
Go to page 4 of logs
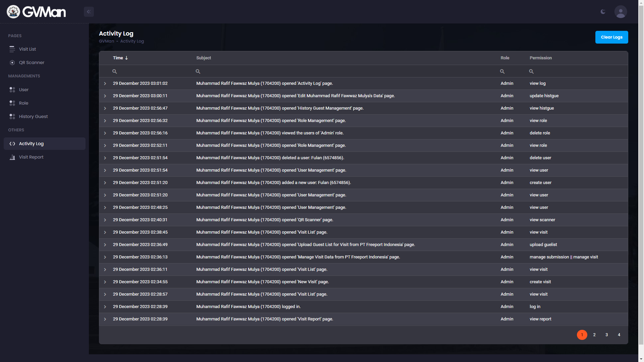click(619, 335)
